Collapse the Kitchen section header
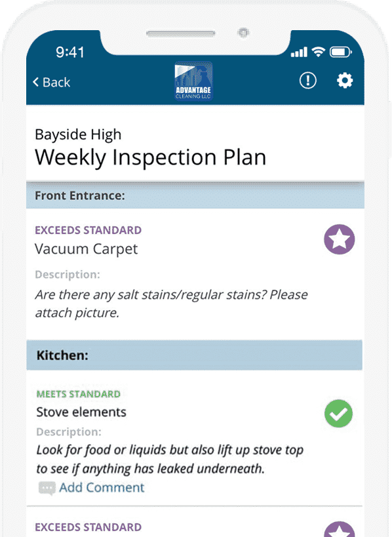The height and width of the screenshot is (537, 392). point(194,355)
